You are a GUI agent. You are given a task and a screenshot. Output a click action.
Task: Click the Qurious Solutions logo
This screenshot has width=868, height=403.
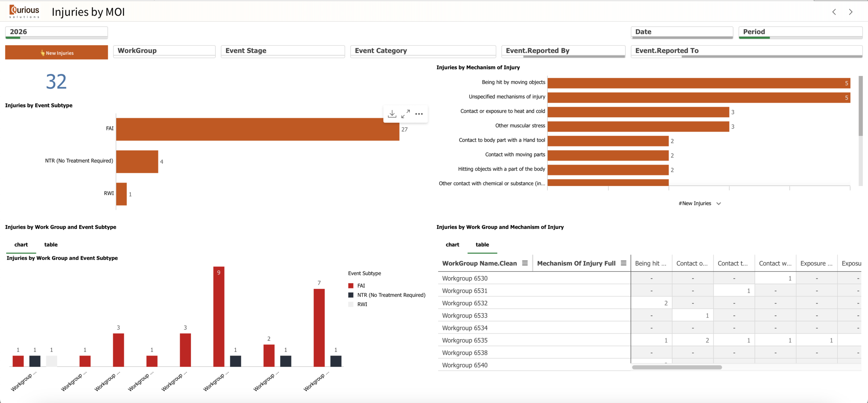(24, 12)
